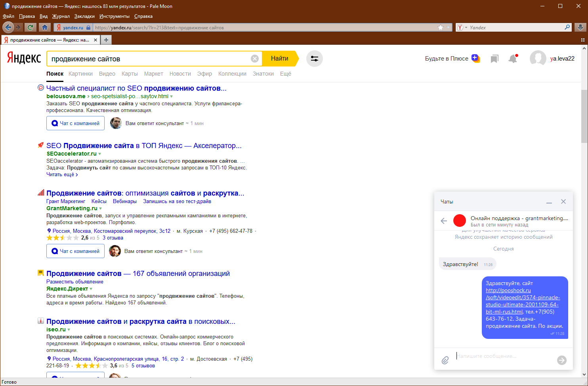
Task: Switch to the Картинки search tab
Action: (x=80, y=74)
